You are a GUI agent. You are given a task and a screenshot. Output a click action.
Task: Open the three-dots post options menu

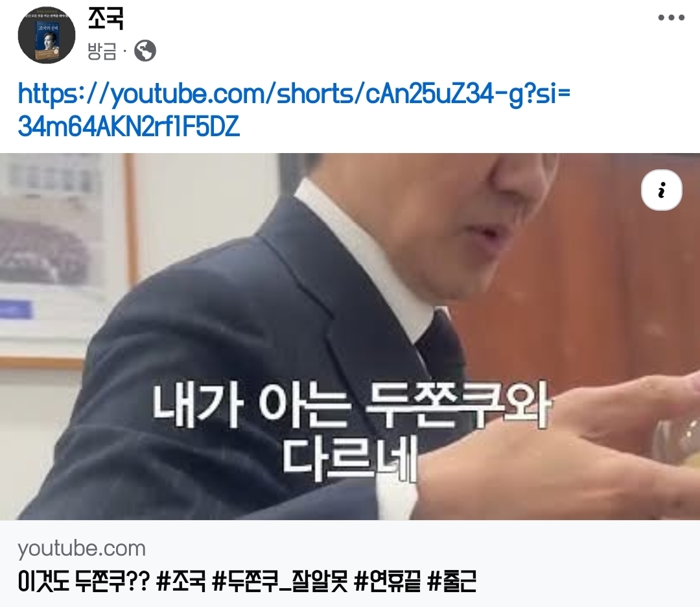(671, 18)
